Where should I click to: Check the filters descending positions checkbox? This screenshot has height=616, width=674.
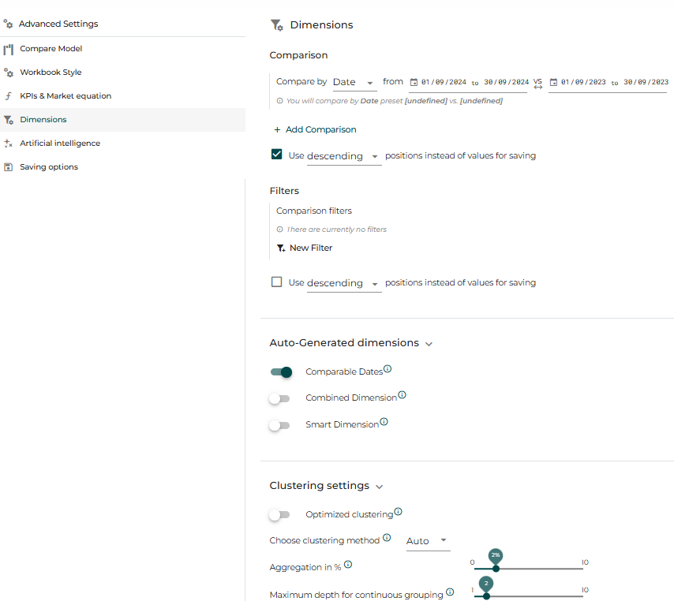(277, 282)
